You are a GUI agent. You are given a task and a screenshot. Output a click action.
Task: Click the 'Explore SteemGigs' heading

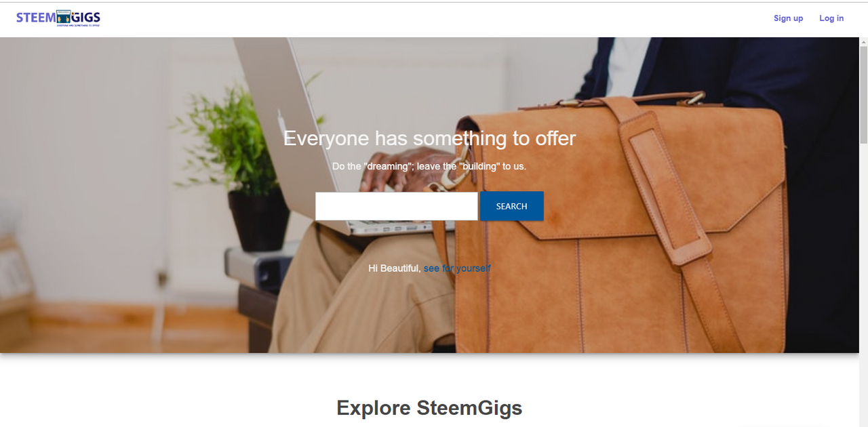(429, 408)
